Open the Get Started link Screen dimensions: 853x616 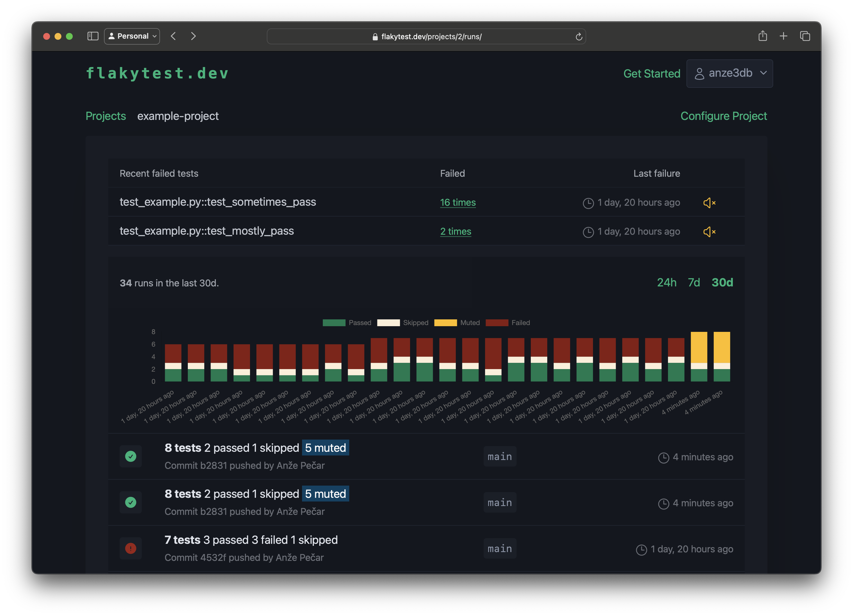pyautogui.click(x=652, y=73)
